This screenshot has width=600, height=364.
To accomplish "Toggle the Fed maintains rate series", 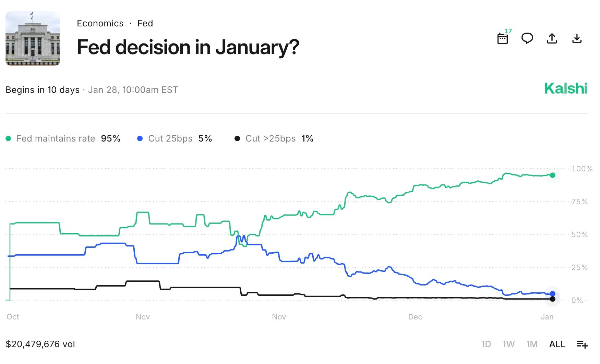I will pos(63,138).
